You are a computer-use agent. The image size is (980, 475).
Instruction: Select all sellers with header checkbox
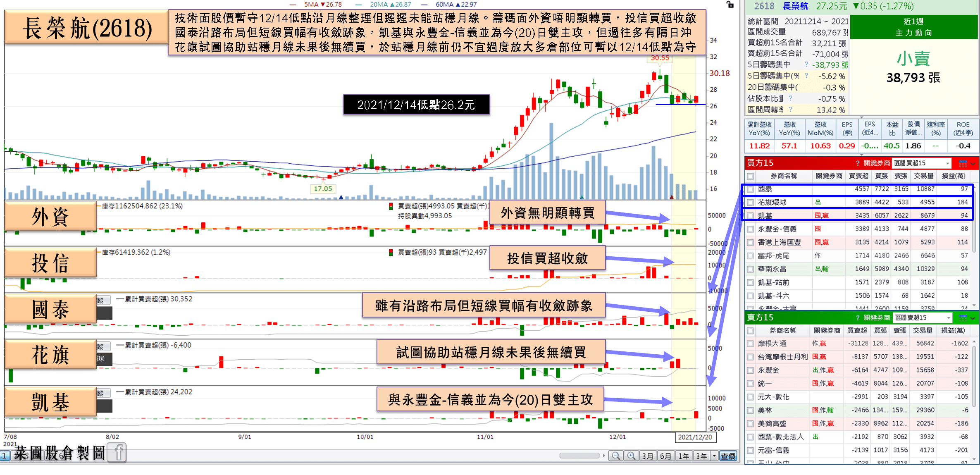tap(750, 331)
